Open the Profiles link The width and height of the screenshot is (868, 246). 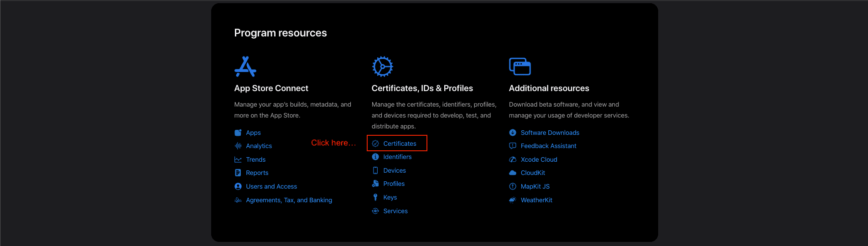tap(394, 184)
